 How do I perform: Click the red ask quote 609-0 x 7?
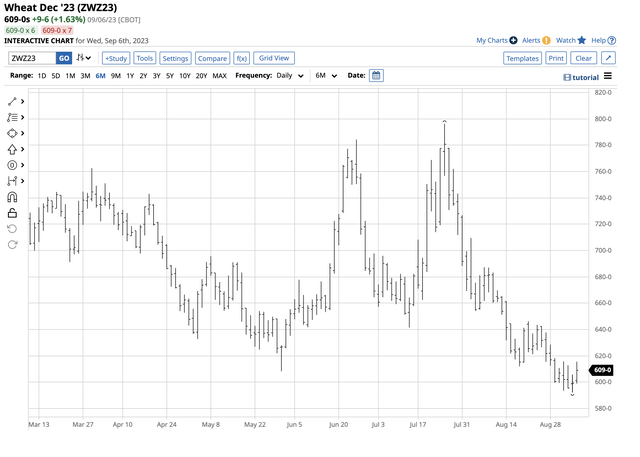(57, 30)
